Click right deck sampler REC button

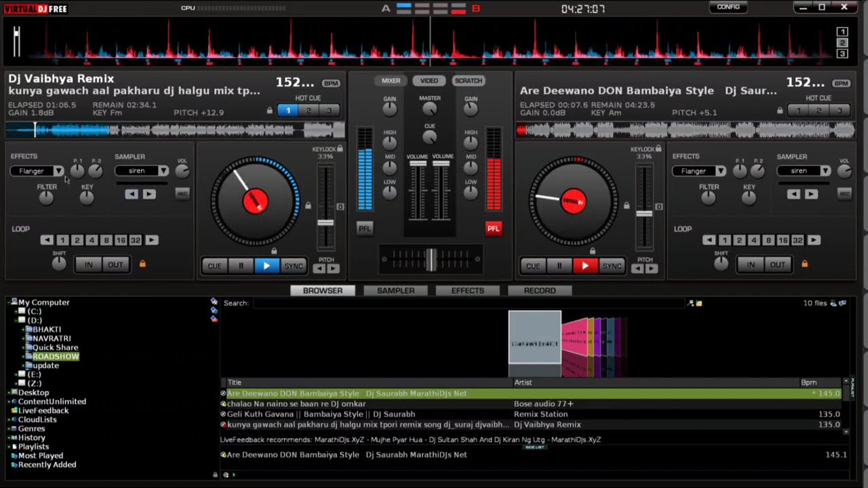844,194
